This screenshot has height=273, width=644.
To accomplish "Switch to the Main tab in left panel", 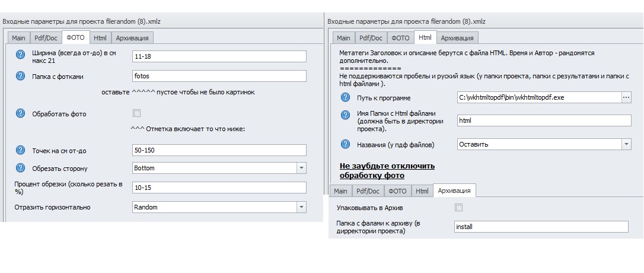I will click(18, 37).
